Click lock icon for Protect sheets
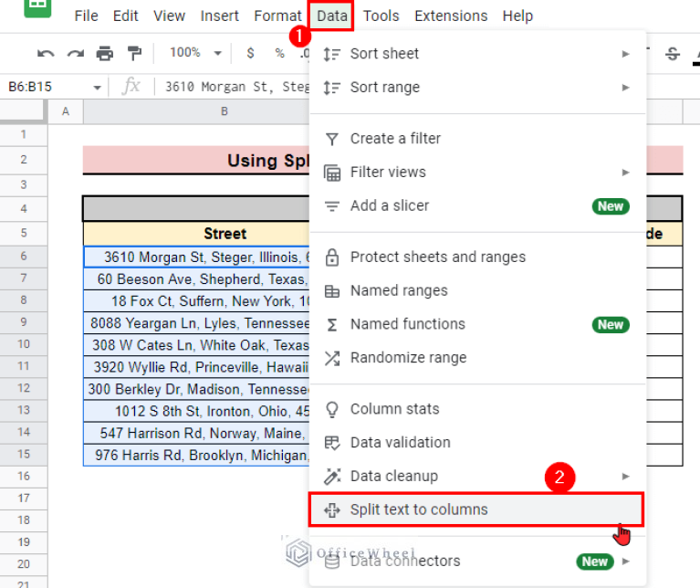Viewport: 700px width, 588px height. pos(331,257)
